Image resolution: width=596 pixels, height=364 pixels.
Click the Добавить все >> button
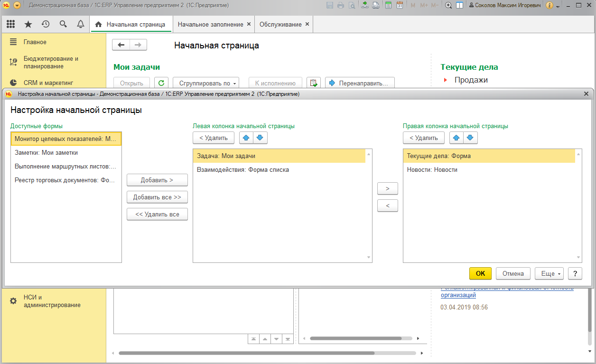(157, 197)
